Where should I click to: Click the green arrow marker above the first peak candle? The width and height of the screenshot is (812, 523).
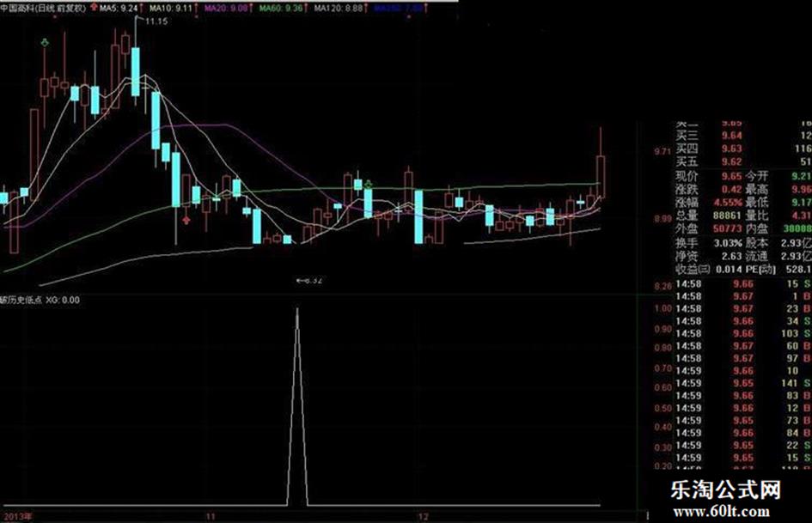pyautogui.click(x=45, y=43)
